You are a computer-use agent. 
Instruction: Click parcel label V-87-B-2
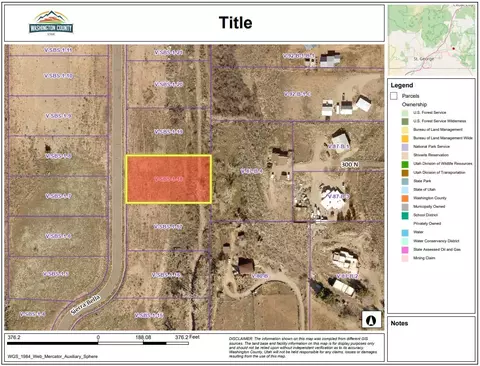[347, 276]
